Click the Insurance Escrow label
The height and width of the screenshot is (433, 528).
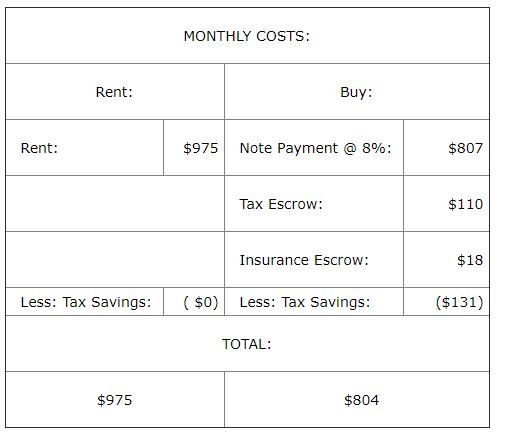304,260
